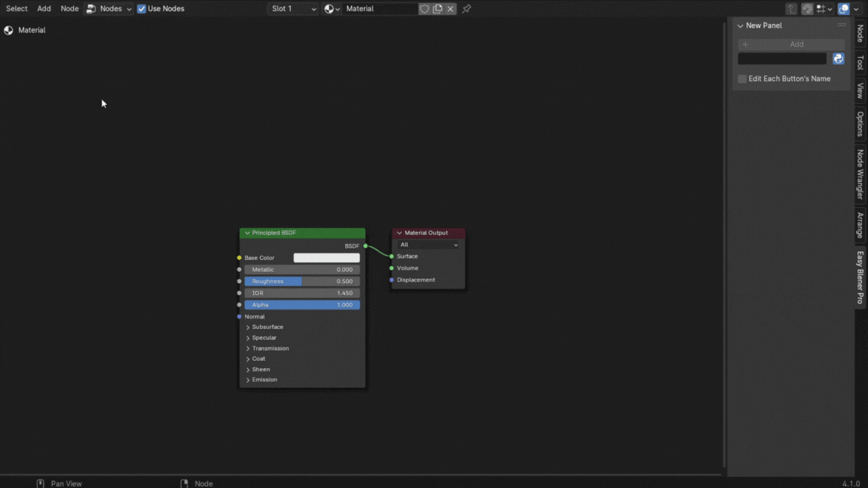Toggle the overlays icon in the header
This screenshot has width=868, height=488.
point(844,9)
